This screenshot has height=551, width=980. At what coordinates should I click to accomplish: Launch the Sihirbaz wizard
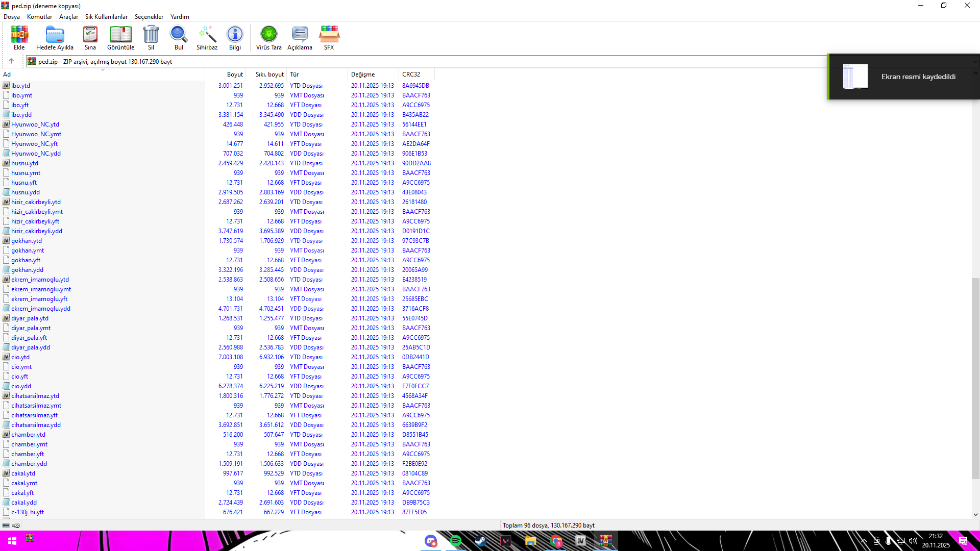[x=207, y=38]
